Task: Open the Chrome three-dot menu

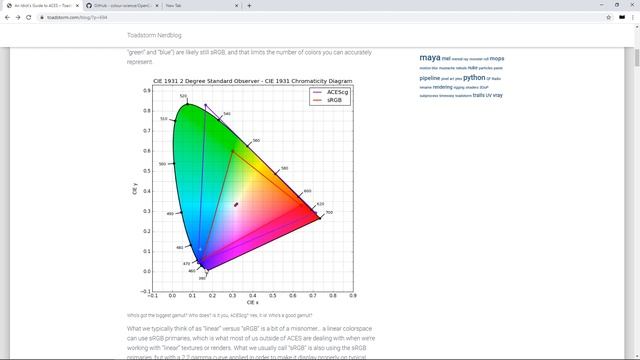Action: click(x=633, y=18)
